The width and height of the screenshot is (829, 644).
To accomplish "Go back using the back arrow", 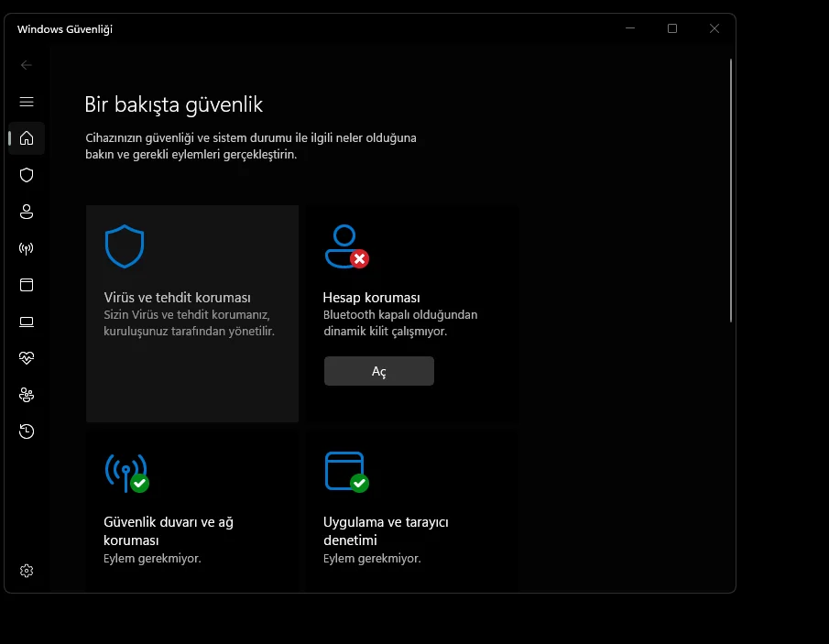I will 27,65.
